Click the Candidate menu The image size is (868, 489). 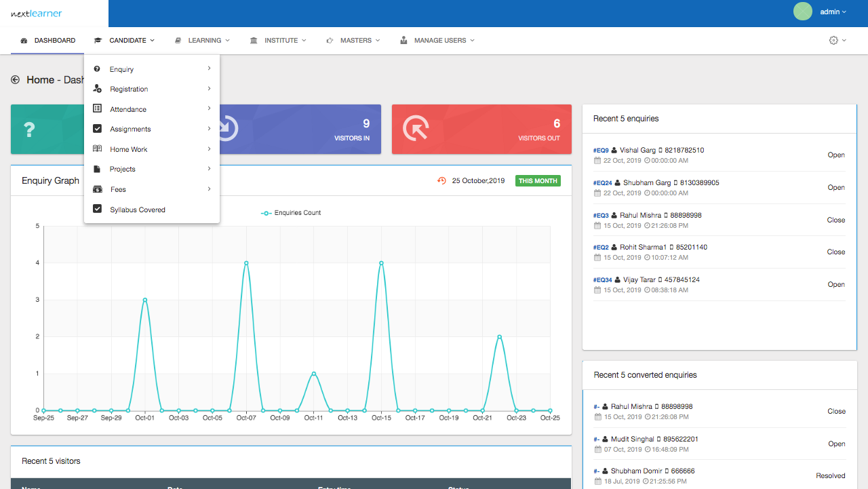[125, 41]
